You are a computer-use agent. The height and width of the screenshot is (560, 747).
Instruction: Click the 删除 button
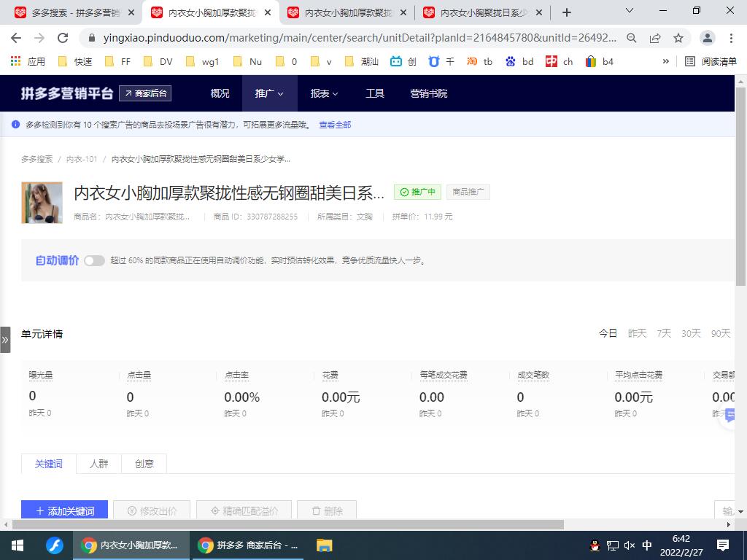click(327, 510)
